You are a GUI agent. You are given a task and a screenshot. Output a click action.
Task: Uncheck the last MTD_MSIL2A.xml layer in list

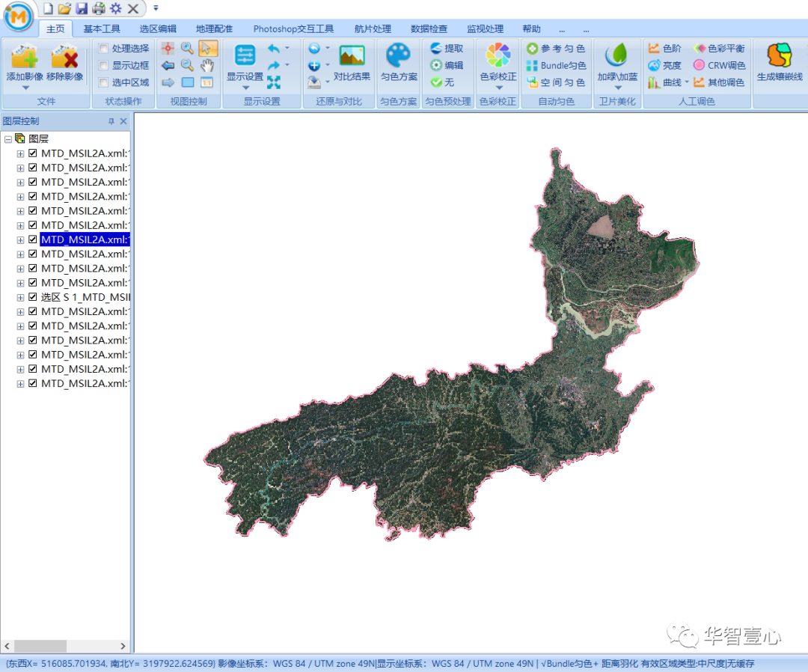(32, 383)
